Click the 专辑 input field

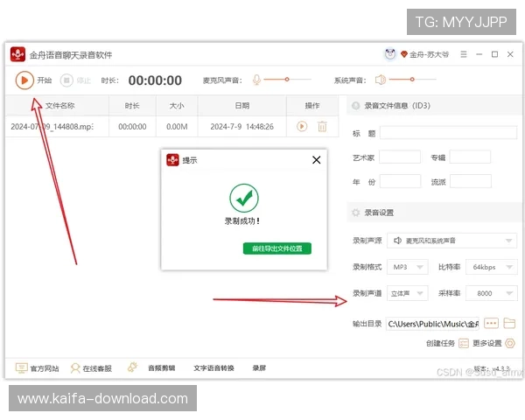470,157
